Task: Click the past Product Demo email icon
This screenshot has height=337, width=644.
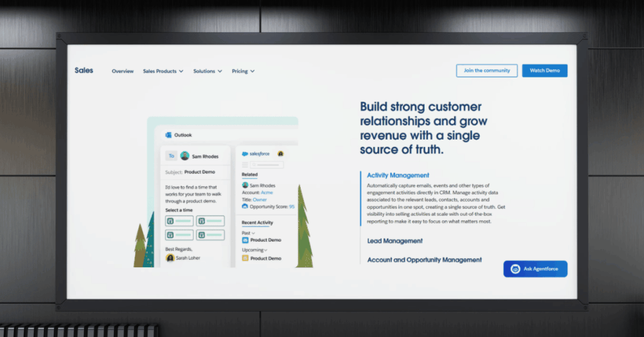Action: tap(245, 240)
